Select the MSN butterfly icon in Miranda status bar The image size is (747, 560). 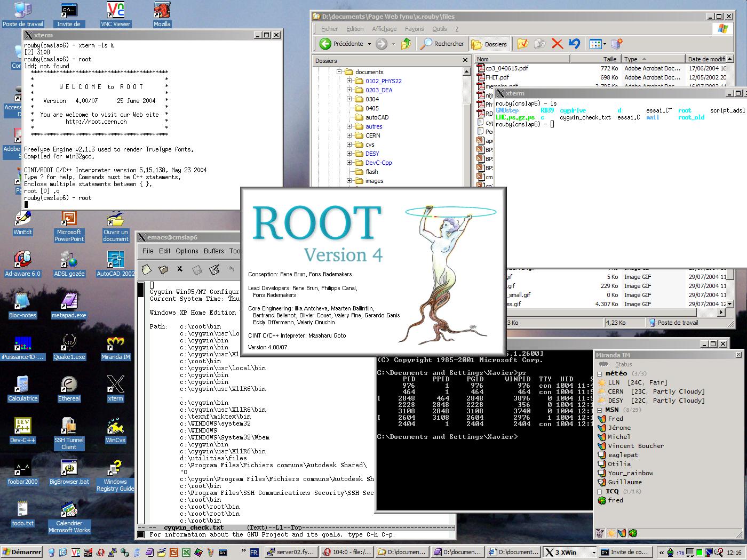(x=621, y=533)
